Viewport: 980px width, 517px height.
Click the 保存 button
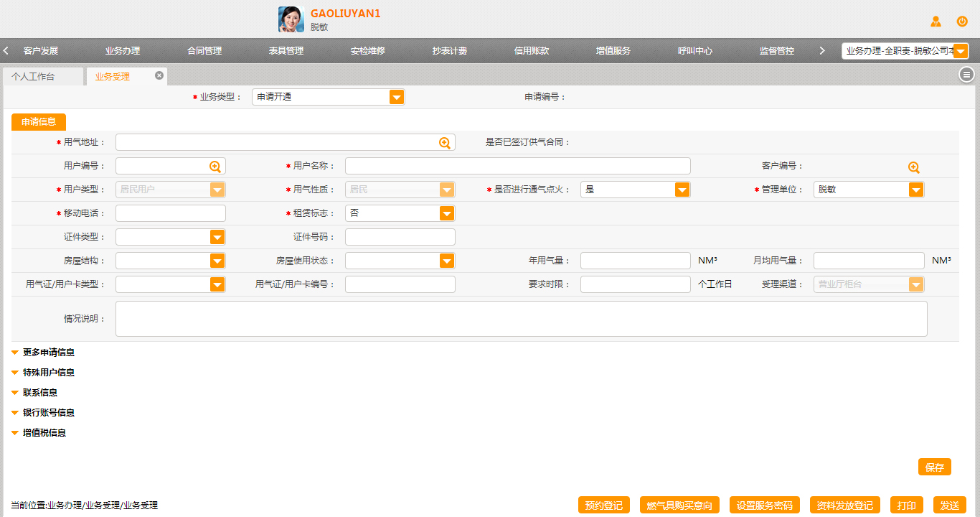click(x=934, y=467)
